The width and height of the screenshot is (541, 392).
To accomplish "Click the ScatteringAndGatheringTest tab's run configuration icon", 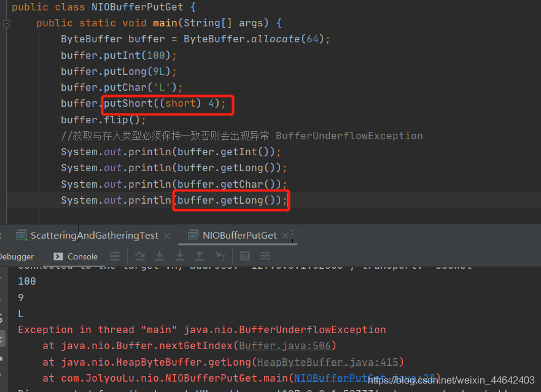I will (x=21, y=236).
